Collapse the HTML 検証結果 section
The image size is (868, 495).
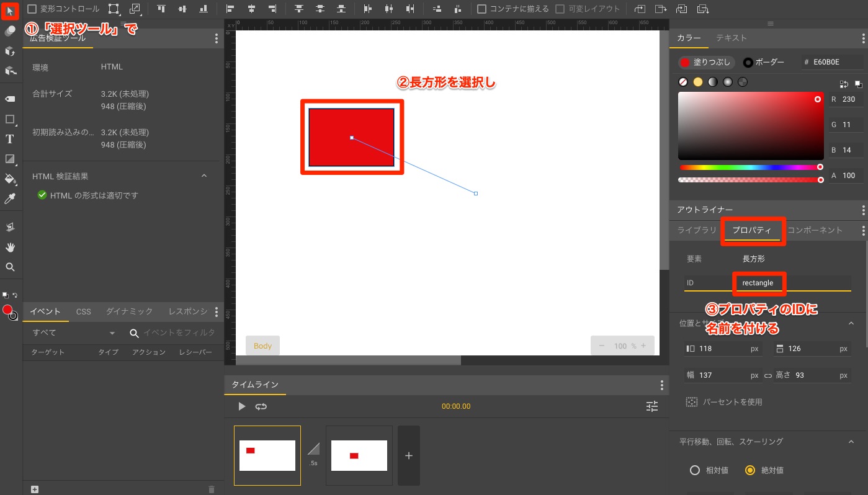[204, 176]
